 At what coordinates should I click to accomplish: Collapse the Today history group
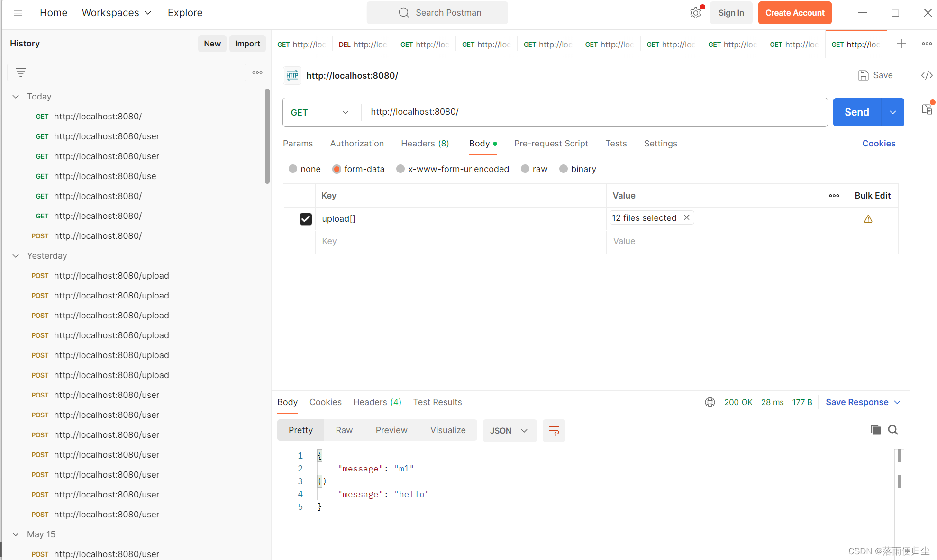pos(16,96)
